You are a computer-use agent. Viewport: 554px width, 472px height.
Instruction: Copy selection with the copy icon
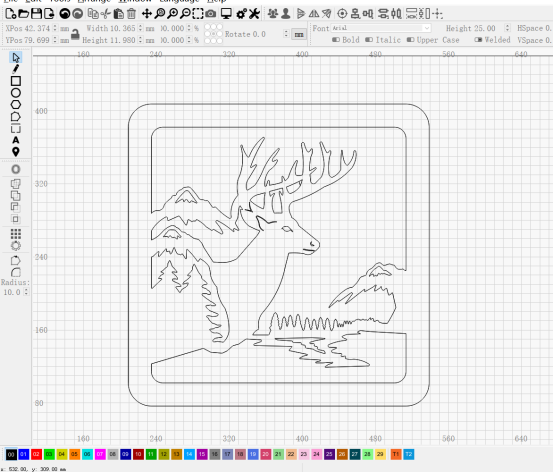point(93,14)
